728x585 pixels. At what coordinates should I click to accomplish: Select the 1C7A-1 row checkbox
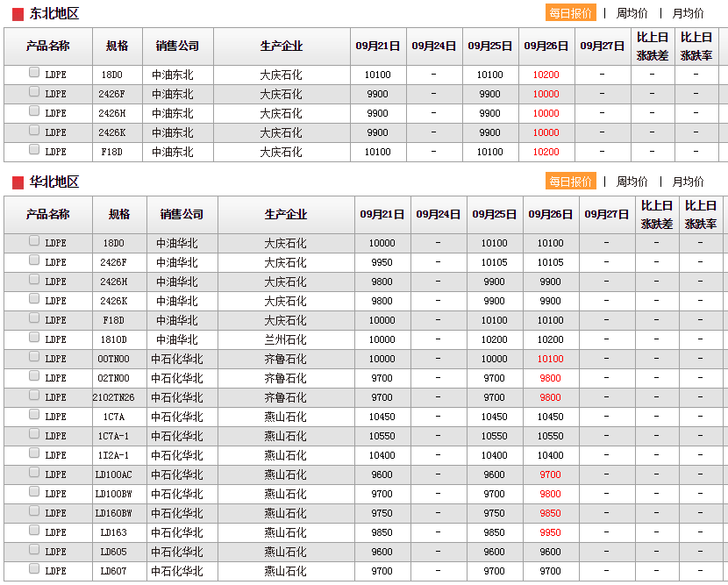[34, 434]
